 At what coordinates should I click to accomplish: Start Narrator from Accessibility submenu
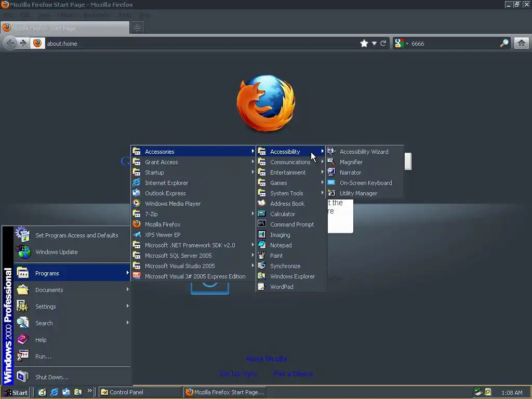pyautogui.click(x=365, y=172)
